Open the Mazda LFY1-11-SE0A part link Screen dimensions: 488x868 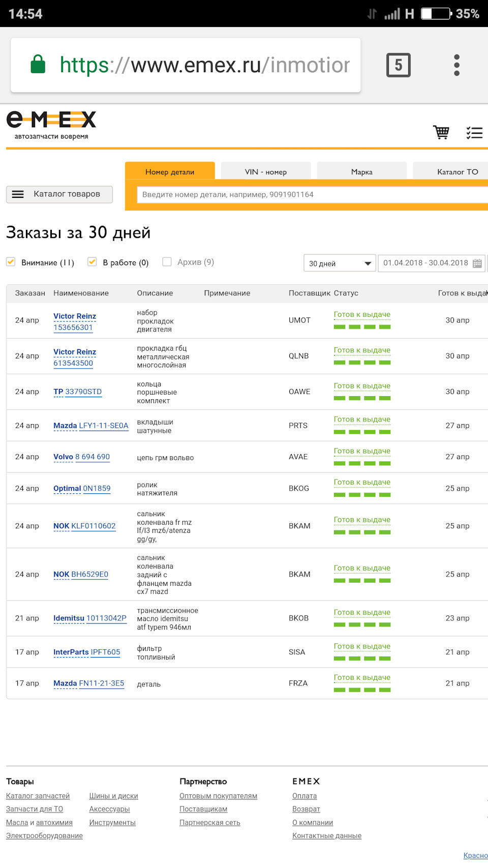click(91, 426)
